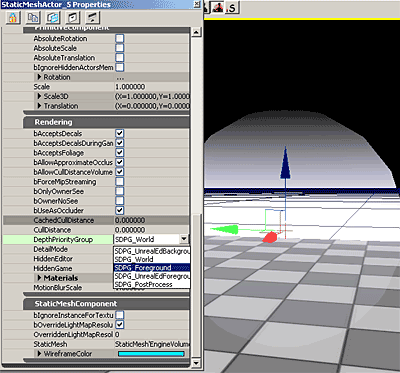Collapse the Rendering category header
400x373 pixels.
point(106,122)
